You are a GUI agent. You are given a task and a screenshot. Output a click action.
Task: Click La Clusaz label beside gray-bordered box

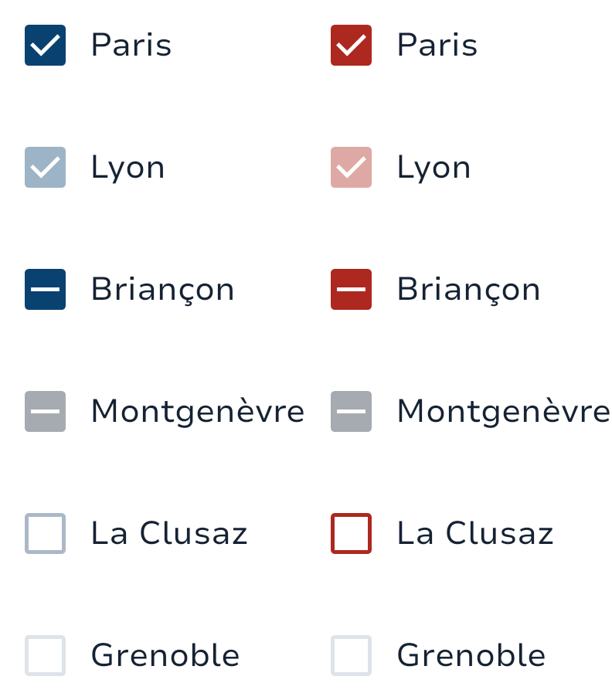[x=168, y=534]
